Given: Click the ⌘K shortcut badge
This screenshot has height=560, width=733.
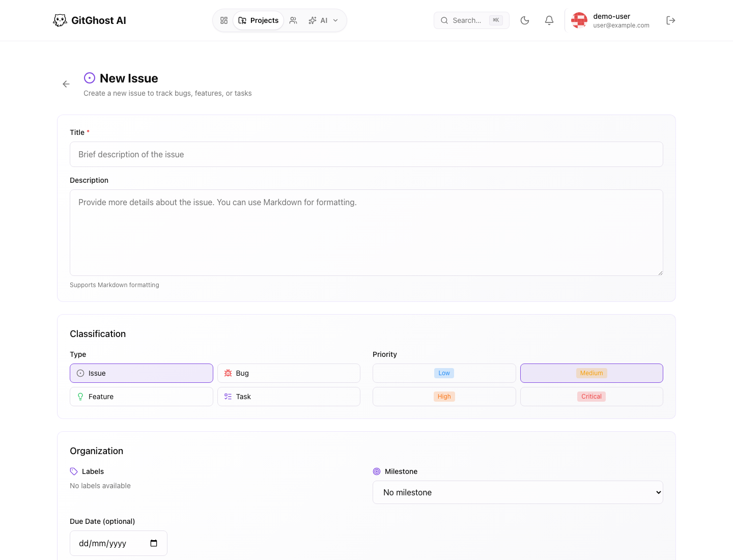Looking at the screenshot, I should [496, 20].
